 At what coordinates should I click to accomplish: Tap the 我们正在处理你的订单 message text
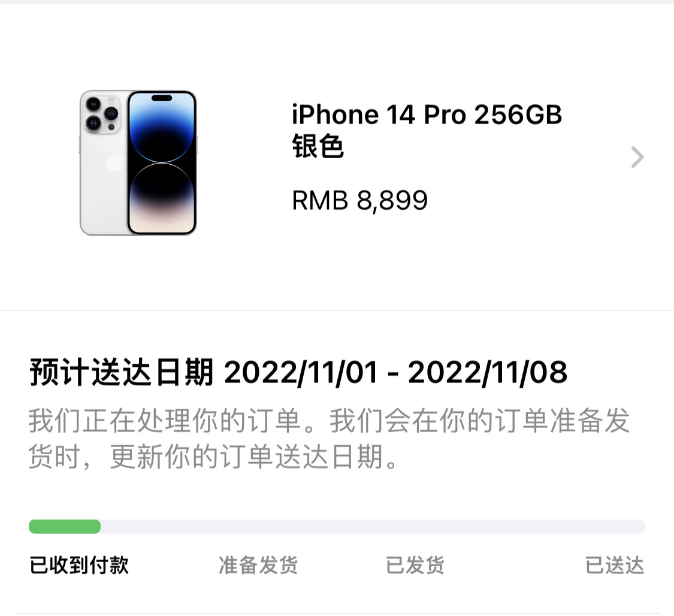pos(164,421)
